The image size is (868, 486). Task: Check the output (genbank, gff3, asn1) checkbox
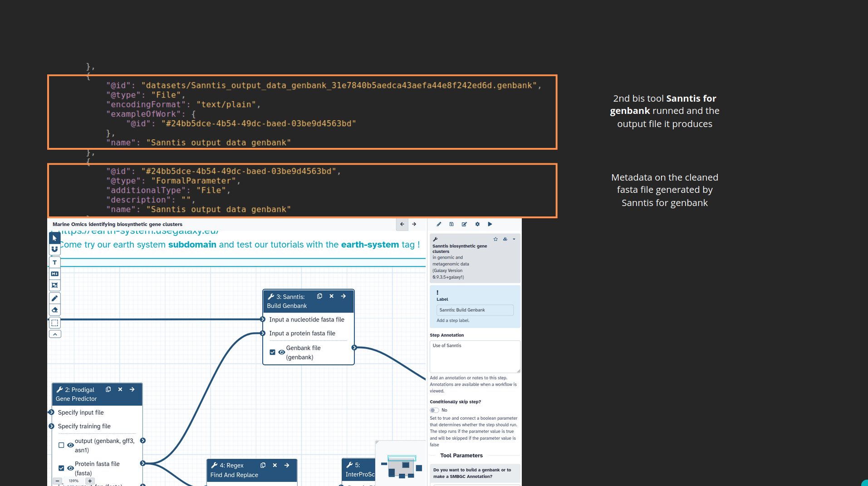(61, 445)
